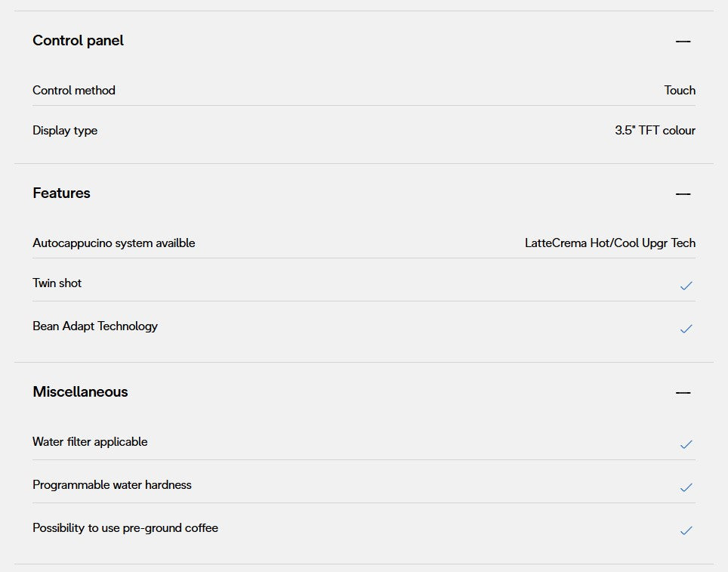Click the LatteCrema Hot/Cool Upgr Tech value
Viewport: 728px width, 572px height.
pos(610,243)
